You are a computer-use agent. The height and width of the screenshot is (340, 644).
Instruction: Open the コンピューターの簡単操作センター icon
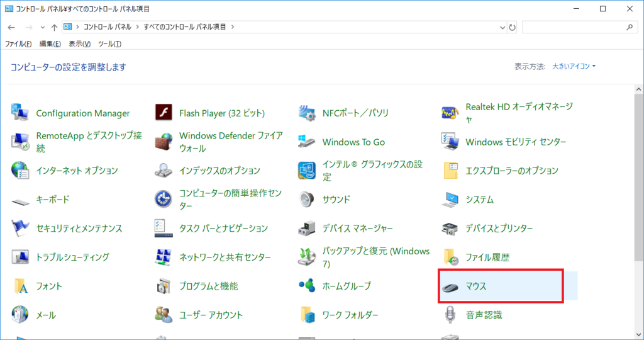coord(163,200)
